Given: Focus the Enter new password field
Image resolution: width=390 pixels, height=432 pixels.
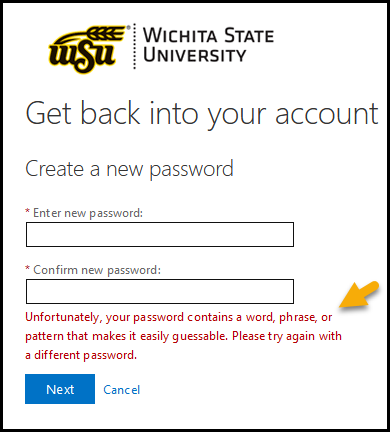Looking at the screenshot, I should (x=160, y=235).
